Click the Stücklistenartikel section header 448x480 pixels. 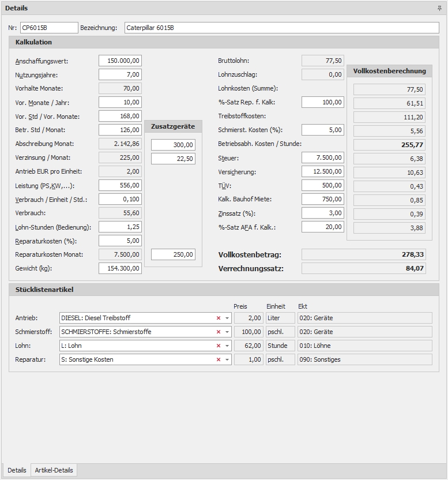coord(224,290)
